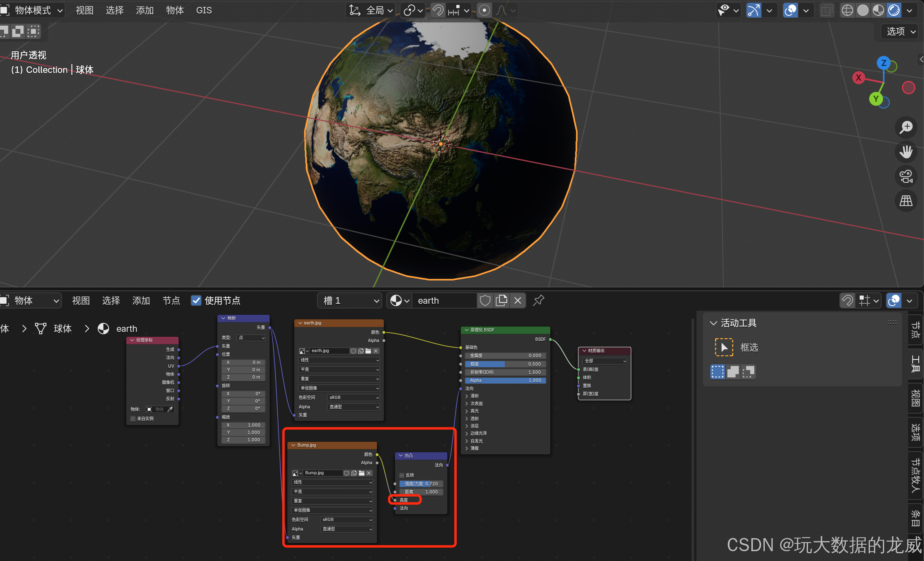This screenshot has width=924, height=561.
Task: Enable From Instancer in texture coordinate node
Action: pos(133,419)
